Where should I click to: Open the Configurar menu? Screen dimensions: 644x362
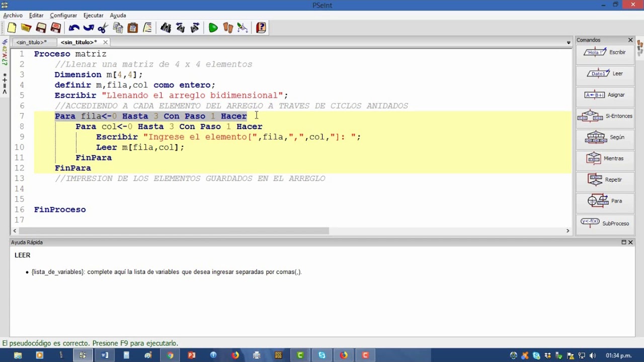pos(63,16)
